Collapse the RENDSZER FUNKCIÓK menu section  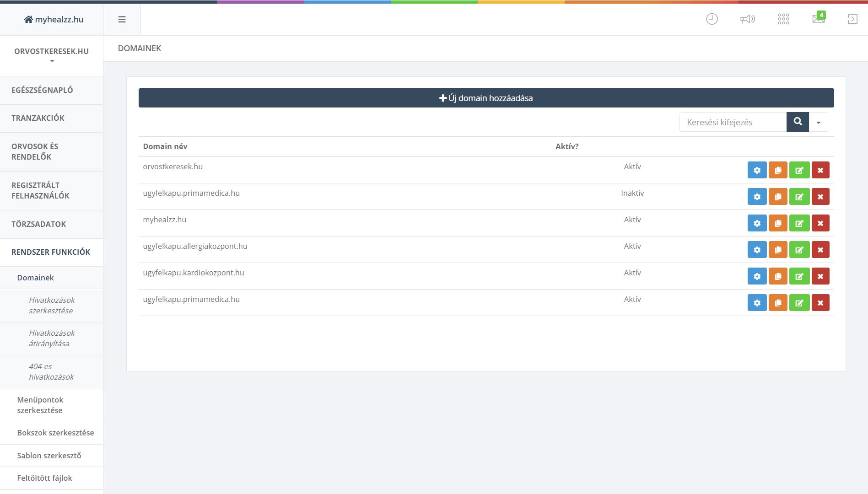click(x=51, y=252)
